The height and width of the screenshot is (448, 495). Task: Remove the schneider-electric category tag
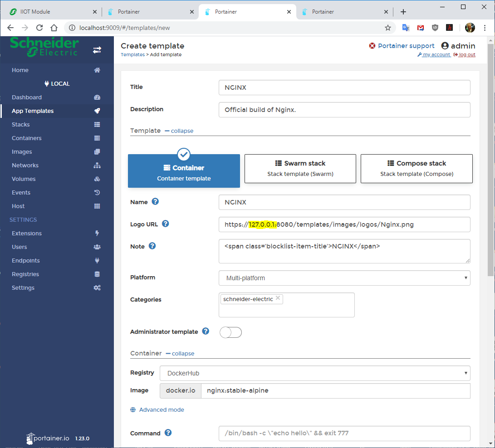coord(278,298)
